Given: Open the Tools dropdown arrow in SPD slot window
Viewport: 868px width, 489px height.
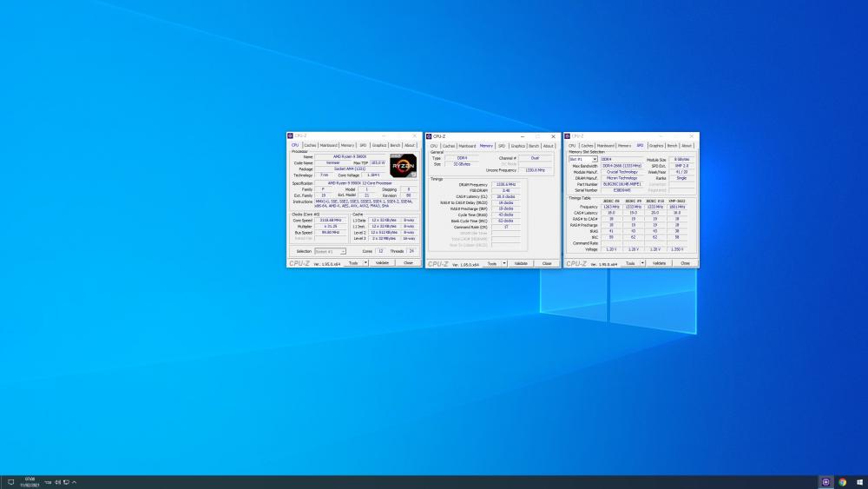Looking at the screenshot, I should click(642, 263).
